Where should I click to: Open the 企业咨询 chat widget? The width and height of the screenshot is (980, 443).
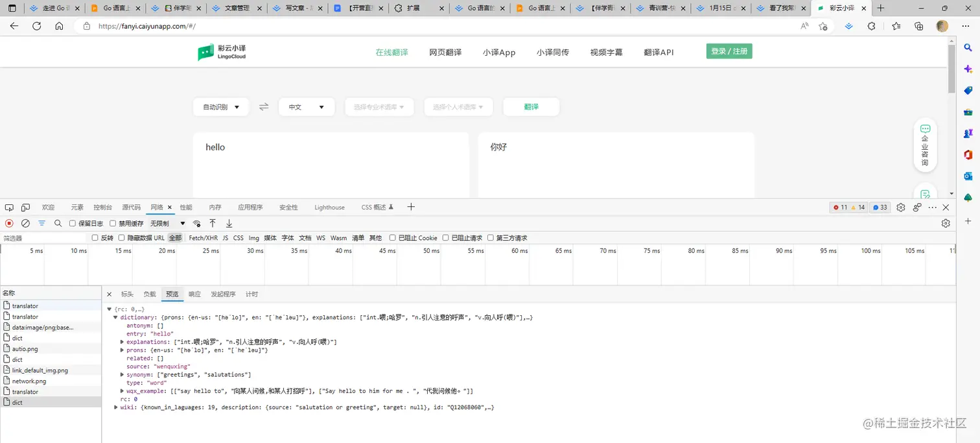(925, 145)
